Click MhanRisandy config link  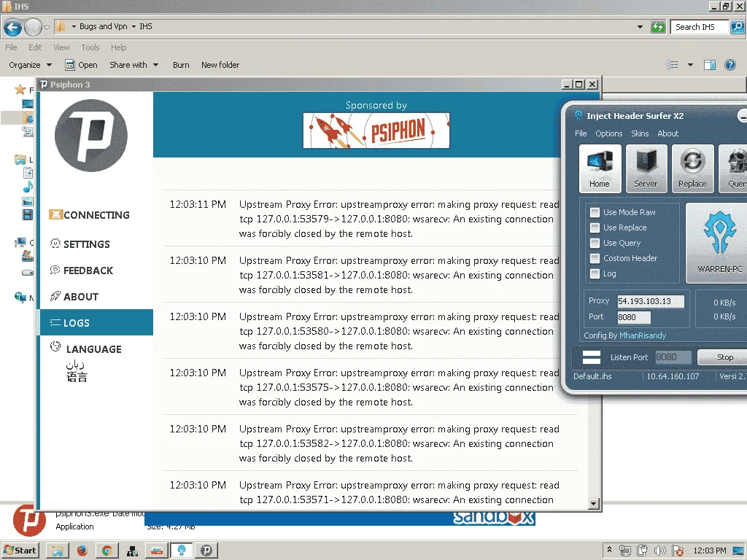[x=642, y=335]
